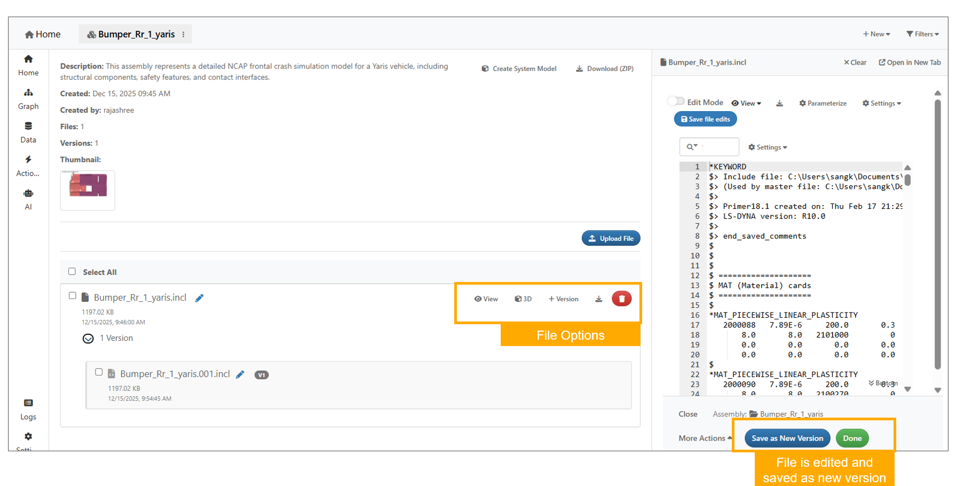Download file icon in editor toolbar
Screen dimensions: 980x486
click(779, 104)
